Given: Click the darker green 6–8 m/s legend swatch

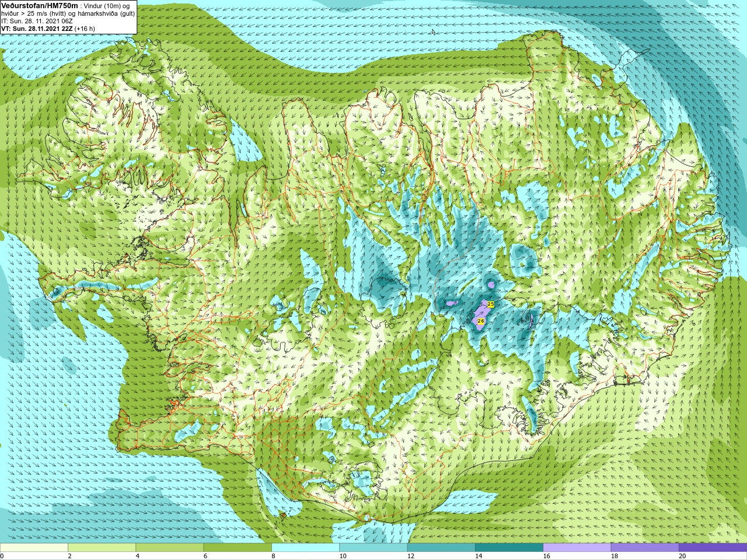Looking at the screenshot, I should pyautogui.click(x=238, y=548).
